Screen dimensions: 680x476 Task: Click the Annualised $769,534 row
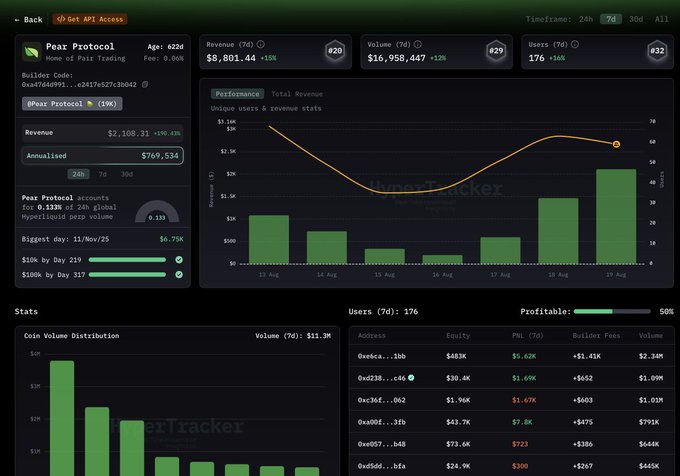coord(103,156)
